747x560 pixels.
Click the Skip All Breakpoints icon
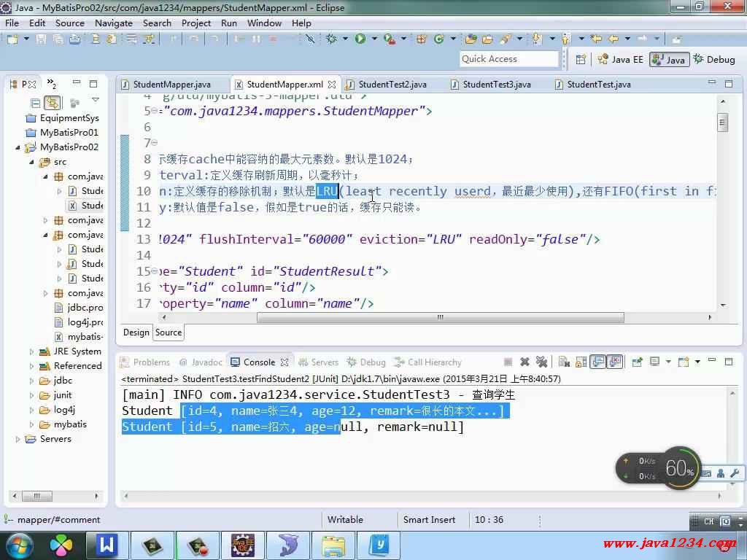[x=310, y=39]
